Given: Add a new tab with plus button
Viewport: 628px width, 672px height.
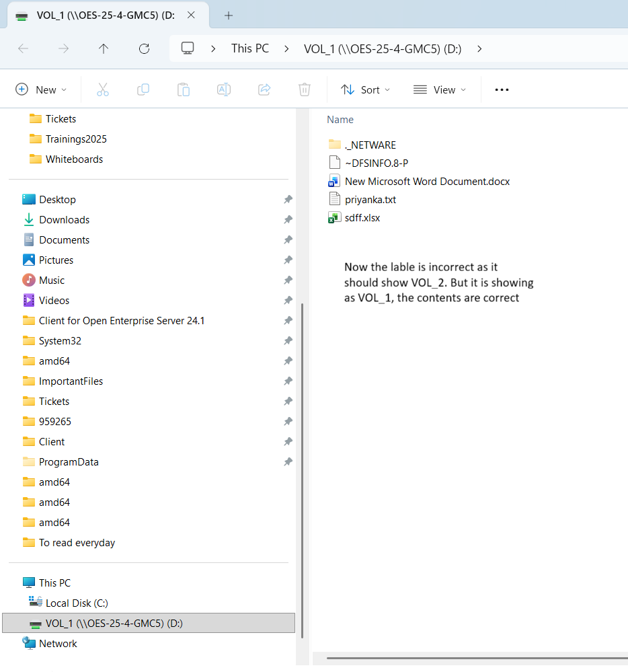Looking at the screenshot, I should pos(229,15).
